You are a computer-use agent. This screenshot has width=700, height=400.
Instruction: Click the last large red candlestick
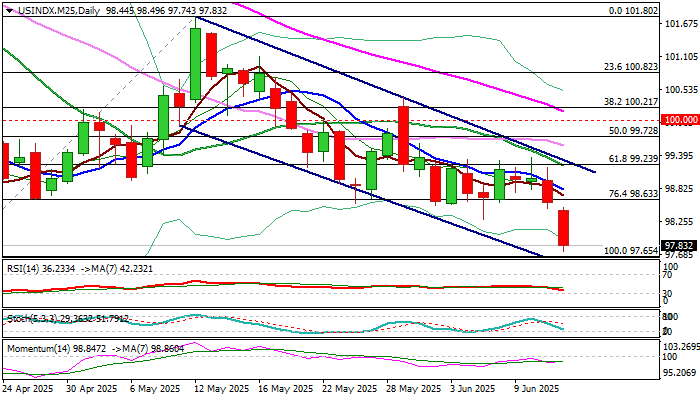point(564,228)
